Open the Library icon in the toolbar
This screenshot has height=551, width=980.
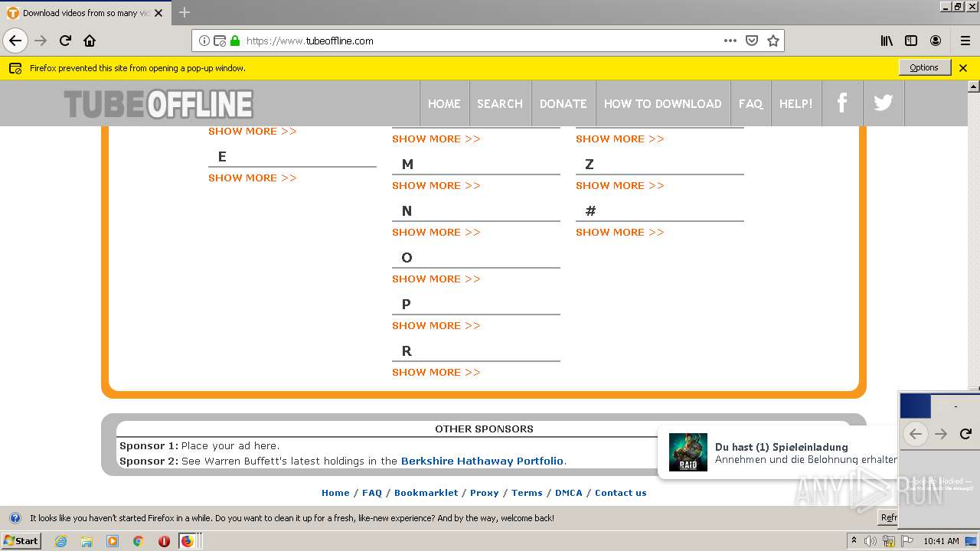887,41
